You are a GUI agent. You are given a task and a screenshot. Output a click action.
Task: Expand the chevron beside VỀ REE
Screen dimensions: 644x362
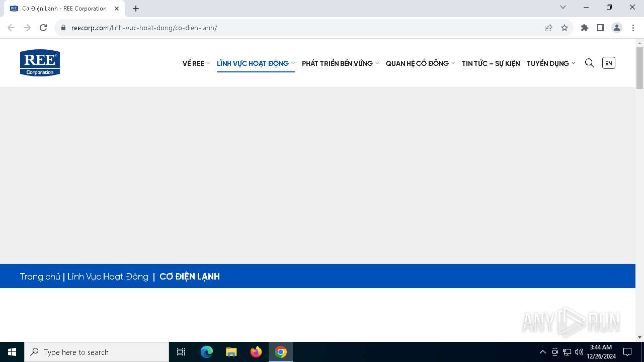click(208, 63)
